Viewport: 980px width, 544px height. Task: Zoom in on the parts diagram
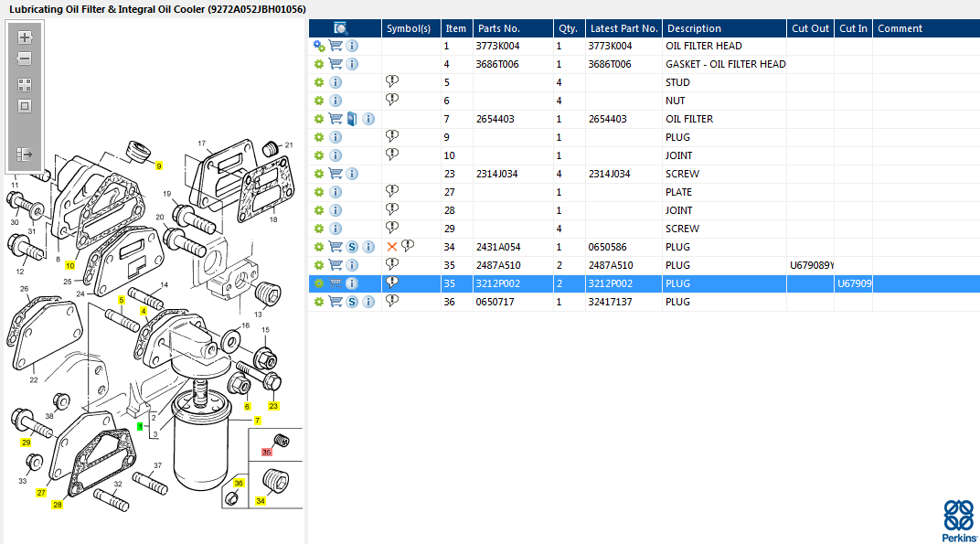[x=25, y=37]
